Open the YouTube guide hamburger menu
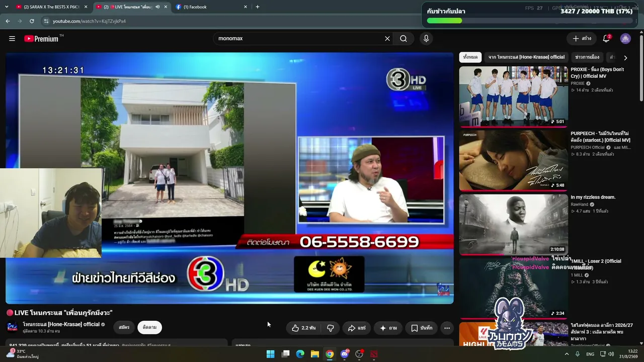Viewport: 644px width, 362px height. tap(12, 39)
